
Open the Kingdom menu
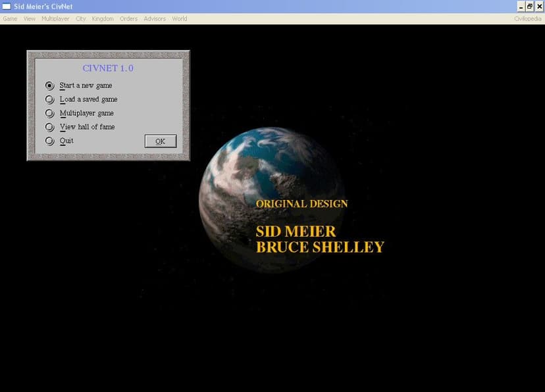(103, 19)
